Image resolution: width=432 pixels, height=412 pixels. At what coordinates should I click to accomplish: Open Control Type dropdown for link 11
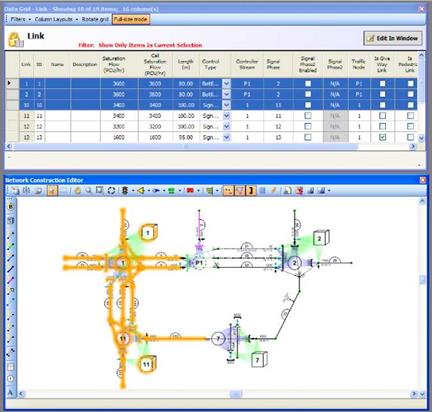(x=226, y=116)
